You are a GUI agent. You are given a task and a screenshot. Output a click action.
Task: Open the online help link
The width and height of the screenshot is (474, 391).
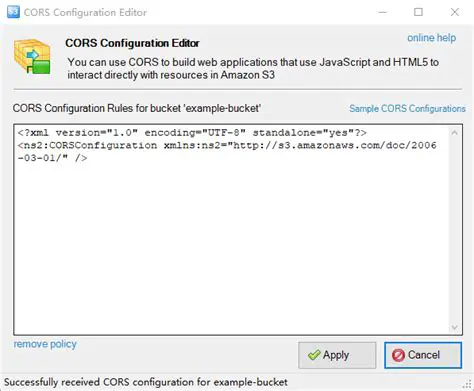[x=431, y=38]
